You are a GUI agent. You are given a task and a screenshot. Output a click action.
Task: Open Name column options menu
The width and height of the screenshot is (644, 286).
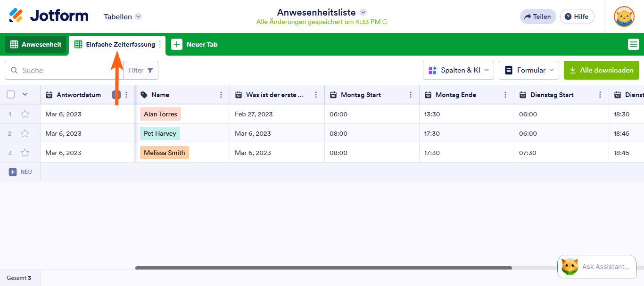pyautogui.click(x=221, y=95)
